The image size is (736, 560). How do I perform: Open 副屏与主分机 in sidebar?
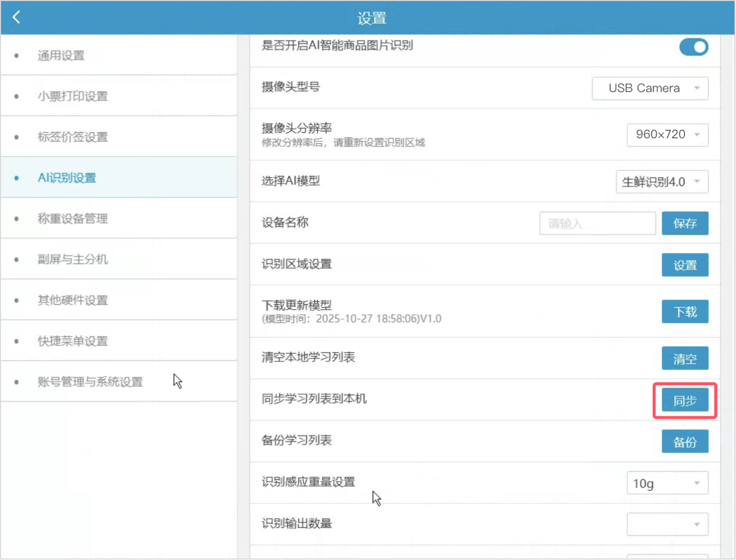tap(119, 259)
